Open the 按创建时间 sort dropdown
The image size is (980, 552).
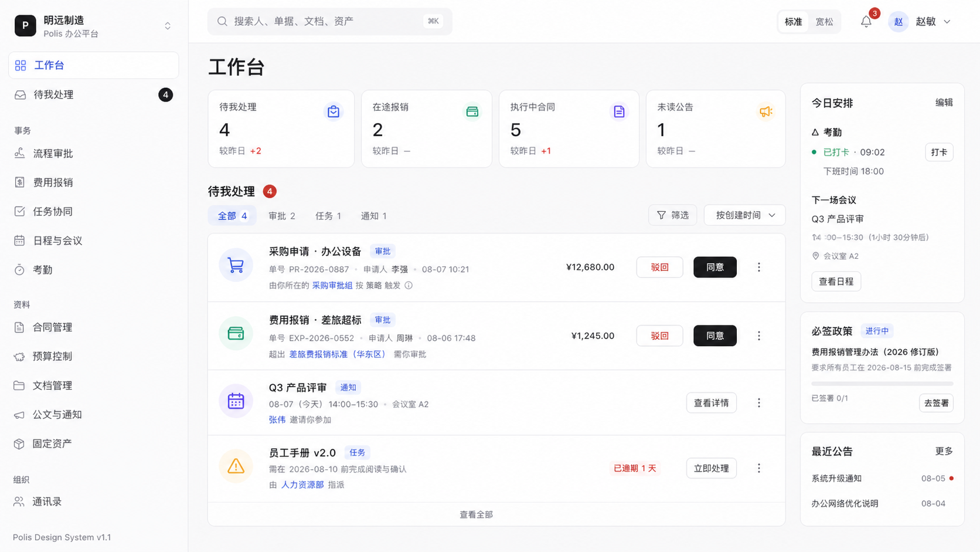(744, 215)
